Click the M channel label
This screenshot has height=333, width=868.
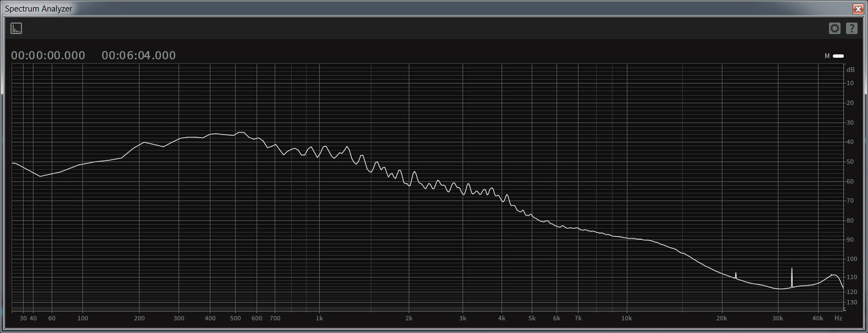(x=827, y=56)
